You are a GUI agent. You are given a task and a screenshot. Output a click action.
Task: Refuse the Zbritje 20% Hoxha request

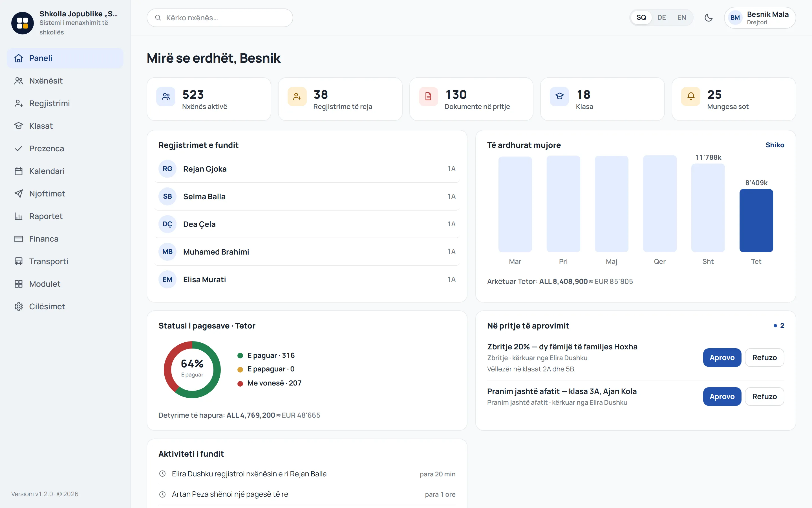point(764,358)
